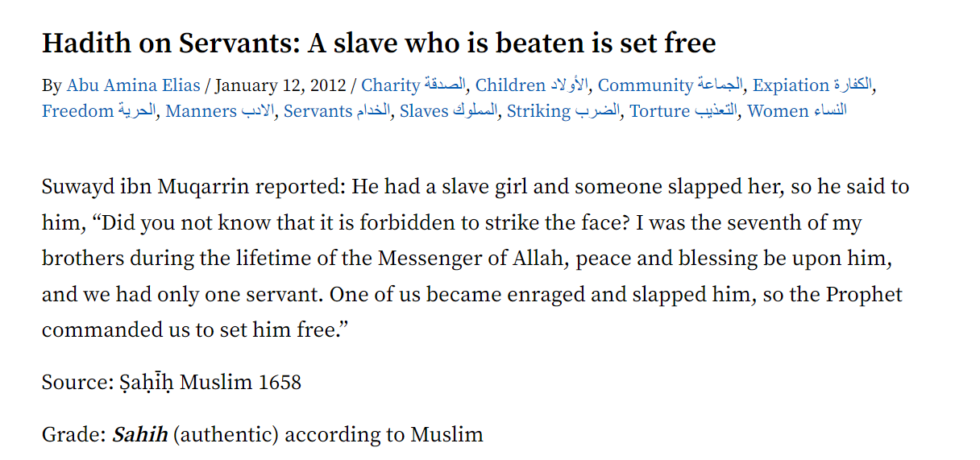Screen dimensions: 980x460
Task: Click the Grade authentic according to Muslim line
Action: tap(263, 435)
